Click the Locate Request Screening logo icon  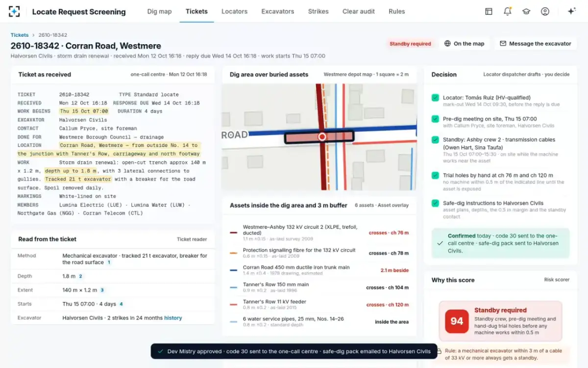point(15,11)
